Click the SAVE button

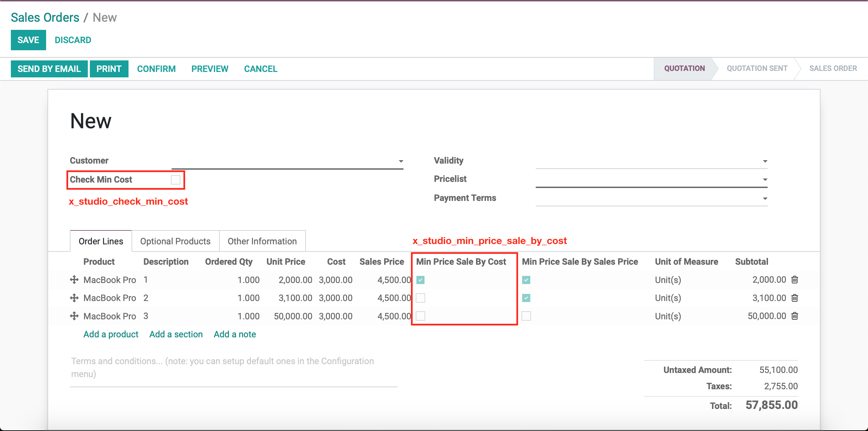(x=28, y=40)
